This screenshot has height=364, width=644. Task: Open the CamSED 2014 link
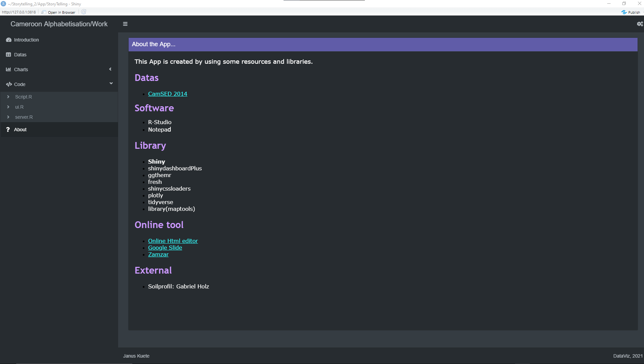coord(167,93)
